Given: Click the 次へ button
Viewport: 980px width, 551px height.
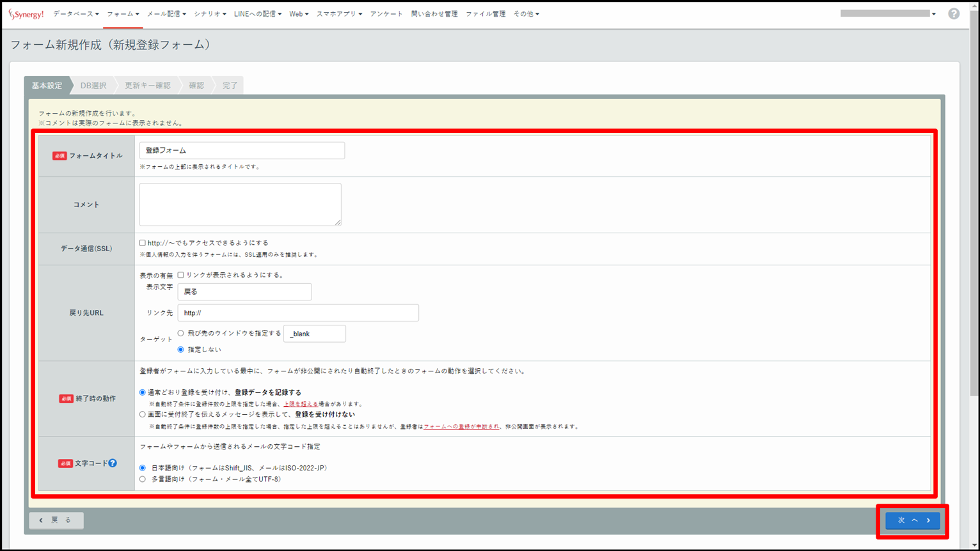Looking at the screenshot, I should click(912, 520).
